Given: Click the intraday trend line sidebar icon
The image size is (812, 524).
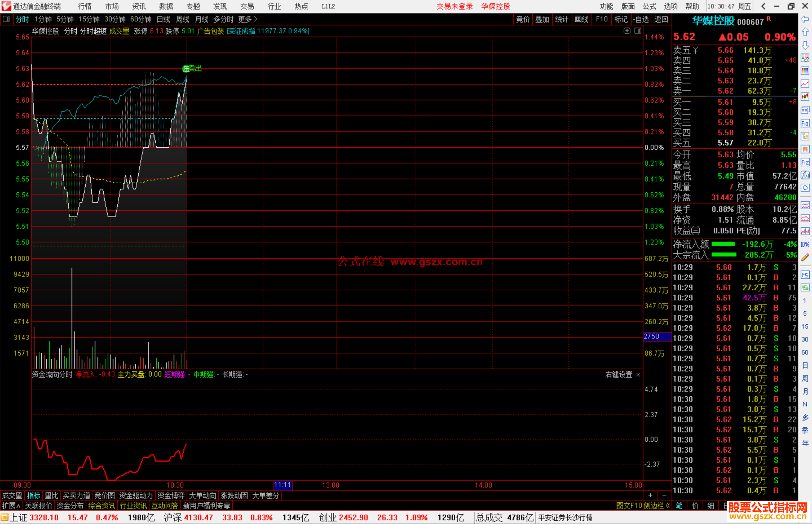Looking at the screenshot, I should click(805, 84).
